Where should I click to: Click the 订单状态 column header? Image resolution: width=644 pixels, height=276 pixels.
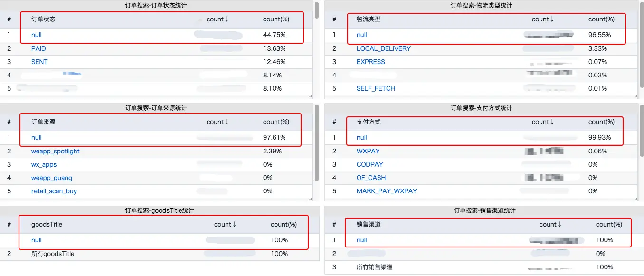point(43,19)
